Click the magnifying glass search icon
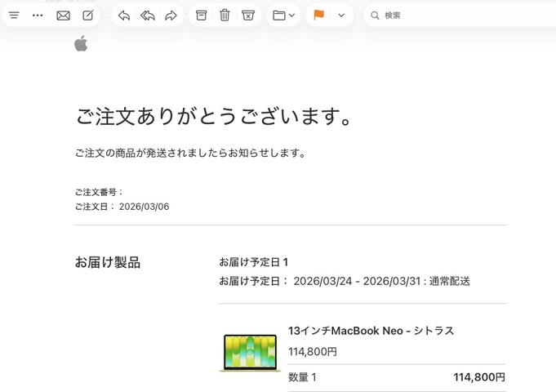The height and width of the screenshot is (392, 556). 375,16
